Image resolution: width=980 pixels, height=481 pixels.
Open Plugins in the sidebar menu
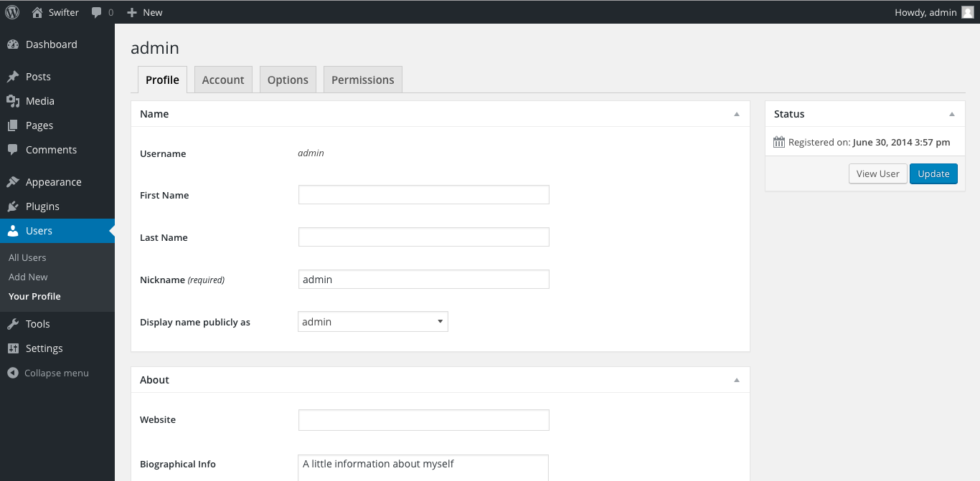57,206
